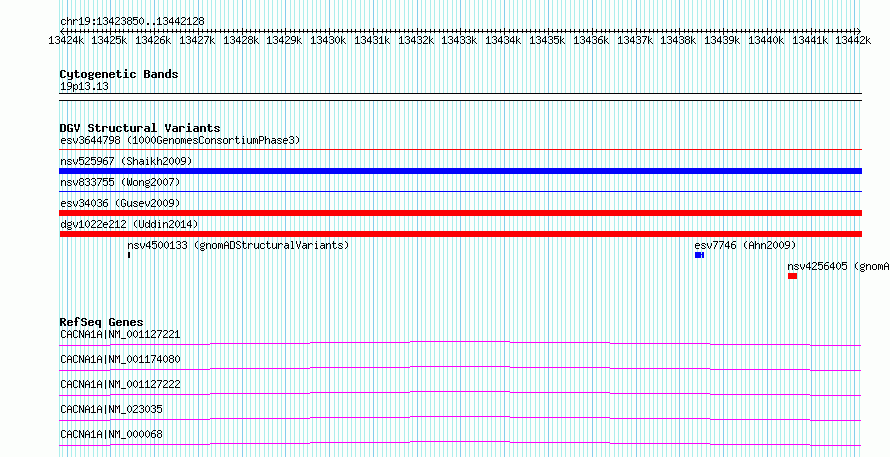Click the 13427k ruler tick label
The image size is (890, 457).
196,40
